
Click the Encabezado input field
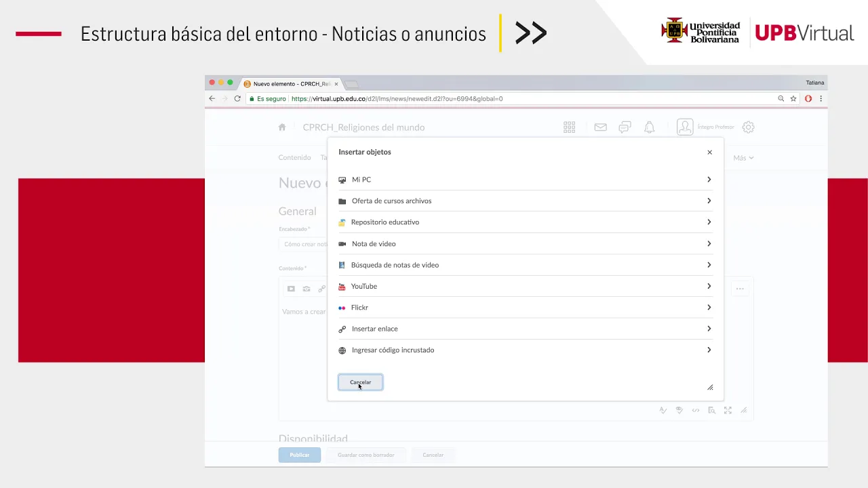tap(303, 244)
